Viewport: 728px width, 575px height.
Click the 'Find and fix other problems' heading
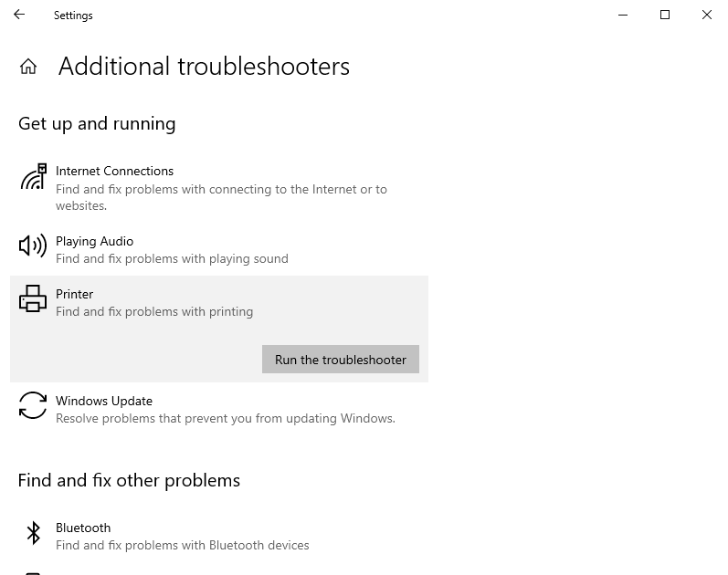(x=129, y=481)
